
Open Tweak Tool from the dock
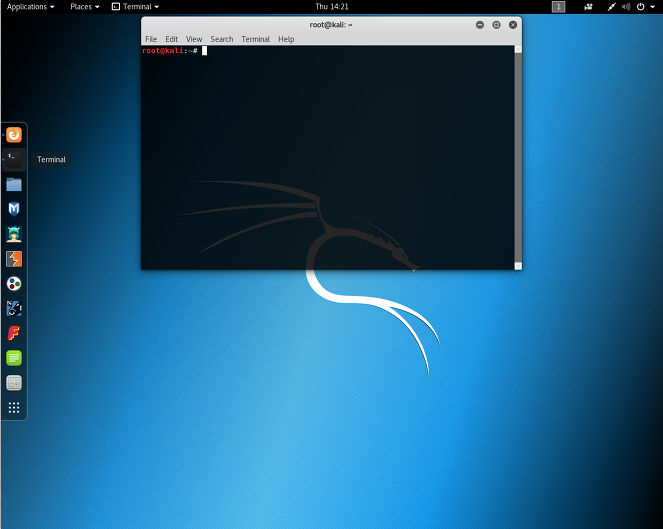[x=14, y=383]
